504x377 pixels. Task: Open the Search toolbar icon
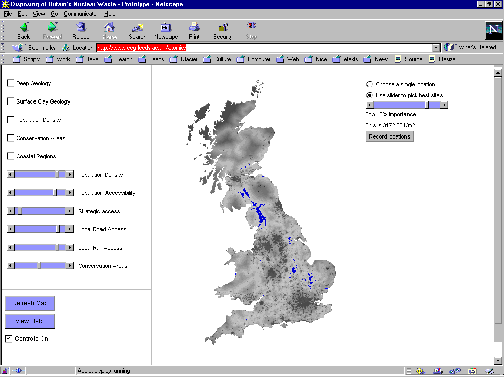pyautogui.click(x=137, y=27)
